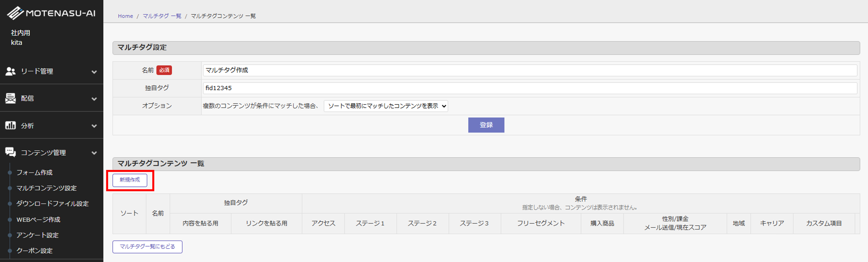Open WEBページ作成 sidebar item
Screen dimensions: 868x262
tap(38, 219)
